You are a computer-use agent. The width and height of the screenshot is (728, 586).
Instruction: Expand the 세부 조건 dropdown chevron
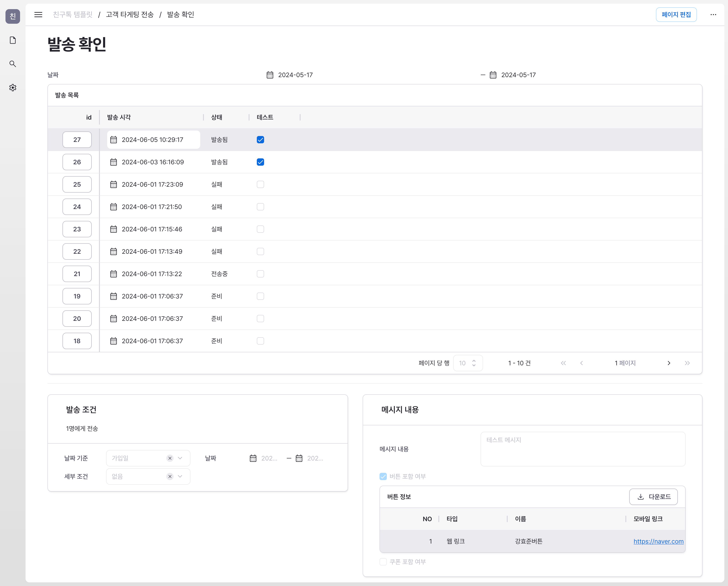click(x=180, y=476)
